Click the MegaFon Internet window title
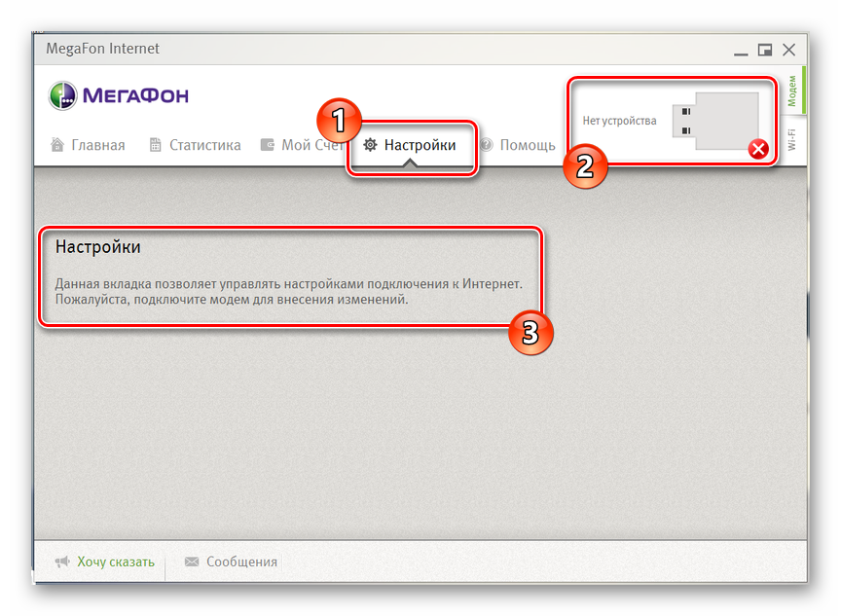The height and width of the screenshot is (616, 841). pyautogui.click(x=102, y=49)
